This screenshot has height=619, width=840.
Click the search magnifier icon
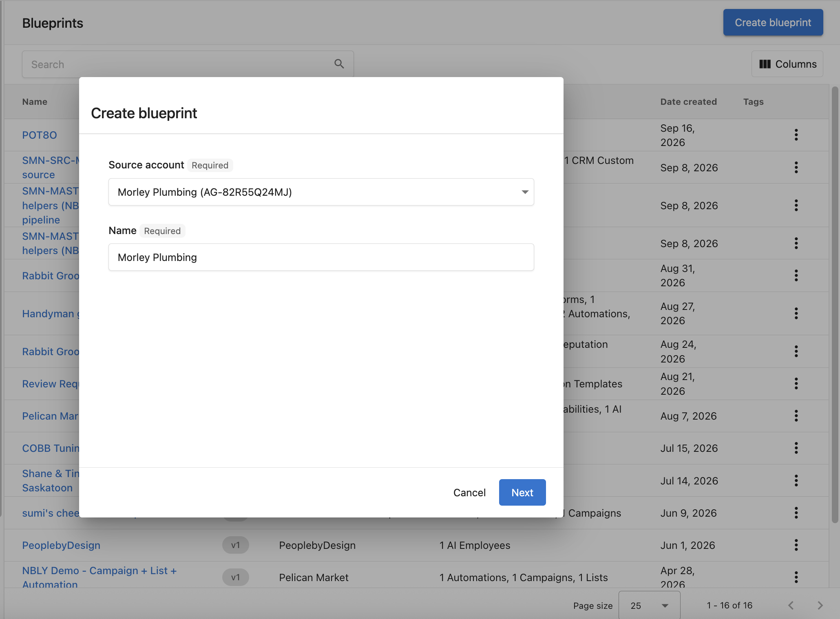click(x=339, y=64)
